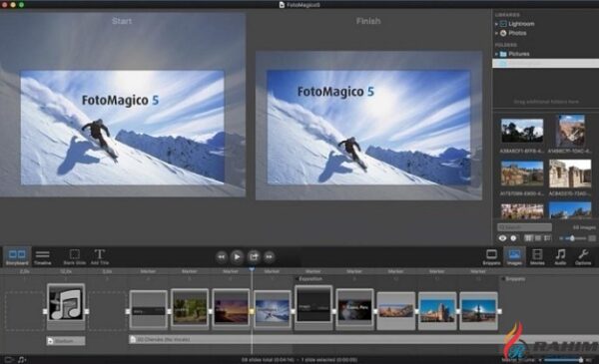Select Lightroom in Libraries
599x364 pixels.
tap(521, 24)
